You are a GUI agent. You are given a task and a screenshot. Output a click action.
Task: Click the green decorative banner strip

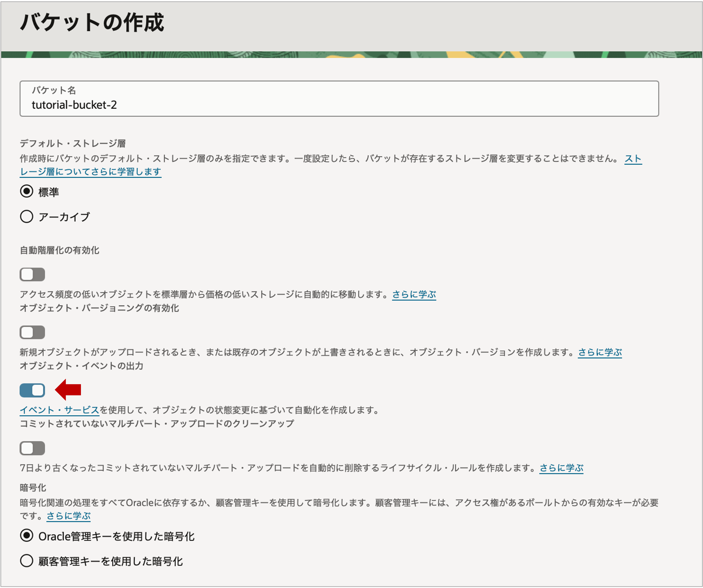pyautogui.click(x=351, y=54)
